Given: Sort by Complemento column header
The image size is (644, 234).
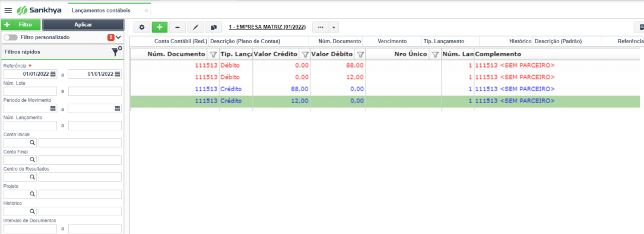Looking at the screenshot, I should click(x=498, y=54).
